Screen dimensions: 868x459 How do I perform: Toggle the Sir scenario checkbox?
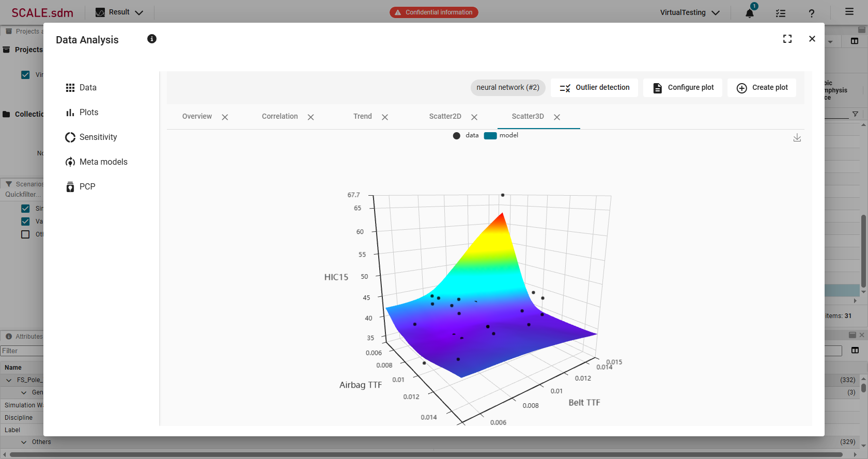click(25, 209)
